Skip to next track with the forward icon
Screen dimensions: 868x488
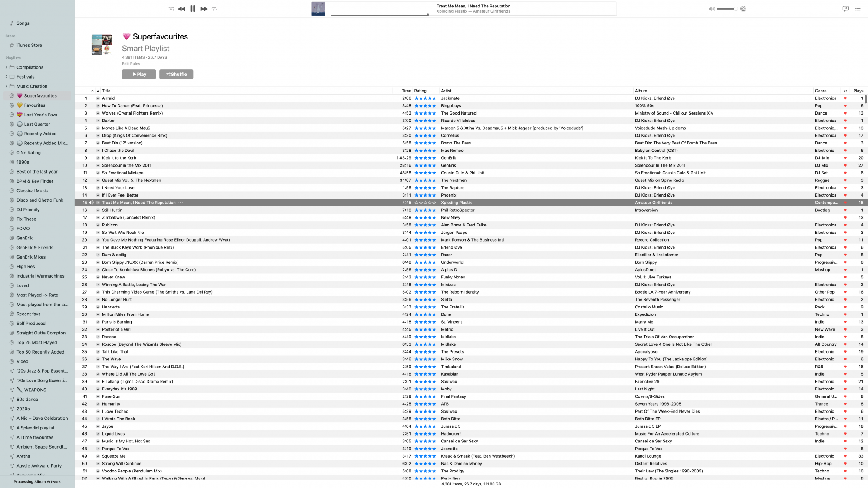click(x=204, y=9)
